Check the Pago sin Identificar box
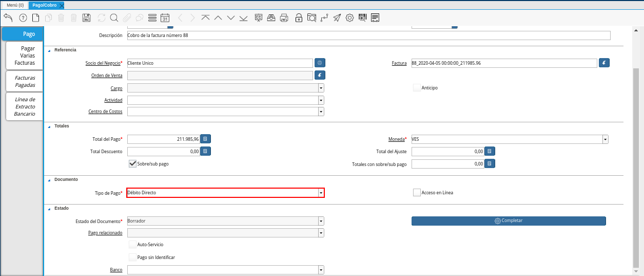This screenshot has height=276, width=644. tap(132, 257)
